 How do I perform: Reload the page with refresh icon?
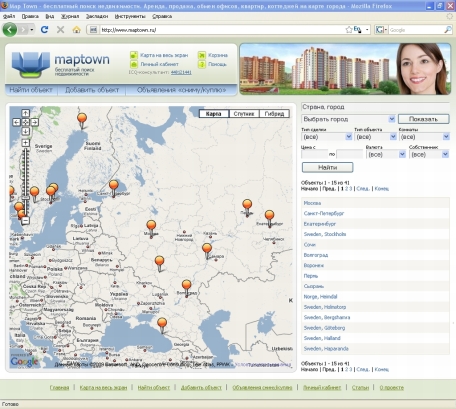[x=44, y=30]
